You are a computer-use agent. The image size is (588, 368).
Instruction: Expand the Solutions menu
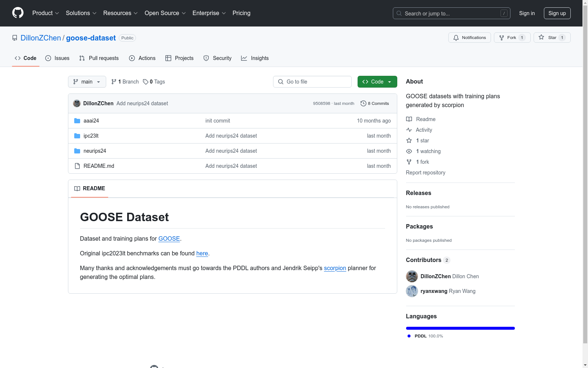[x=81, y=13]
